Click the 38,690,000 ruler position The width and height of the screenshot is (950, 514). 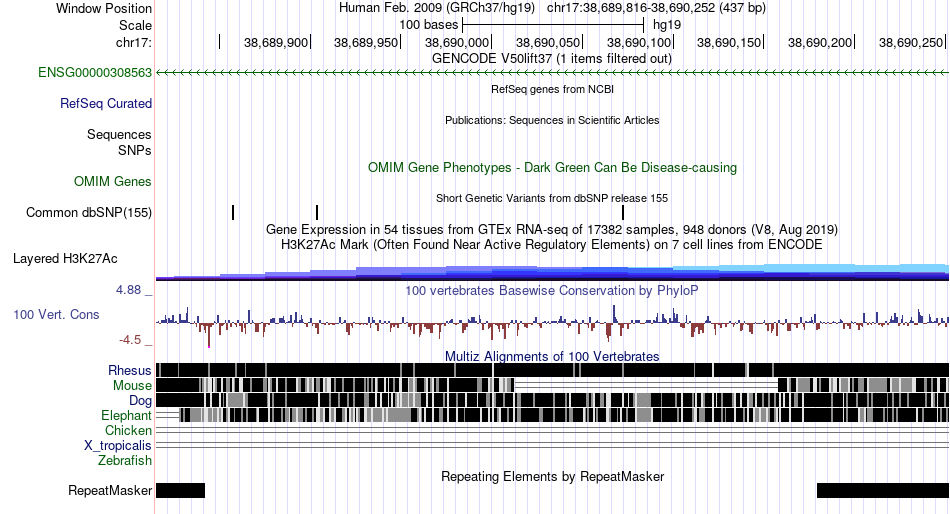457,42
